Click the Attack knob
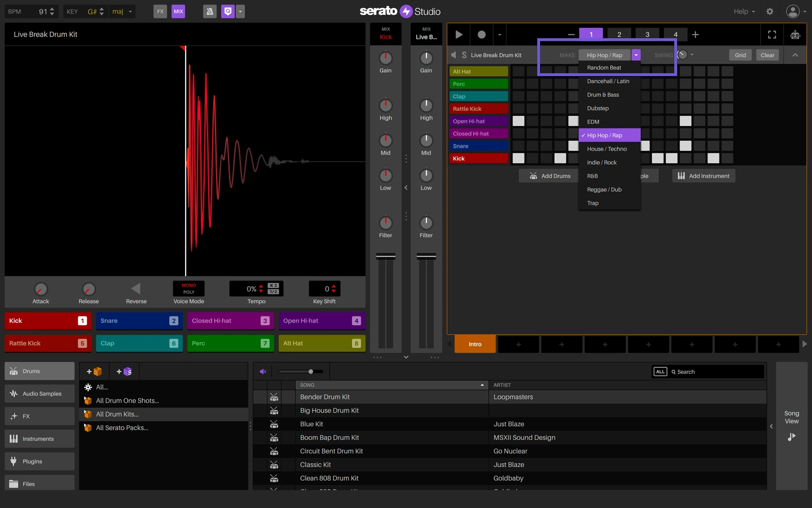812x508 pixels. point(41,289)
